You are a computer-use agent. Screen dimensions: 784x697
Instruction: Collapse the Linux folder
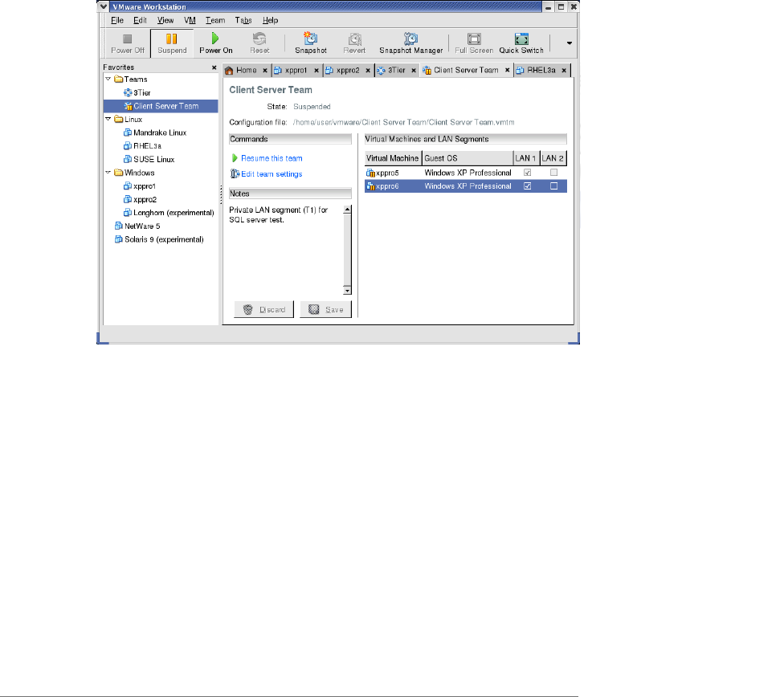(x=108, y=119)
